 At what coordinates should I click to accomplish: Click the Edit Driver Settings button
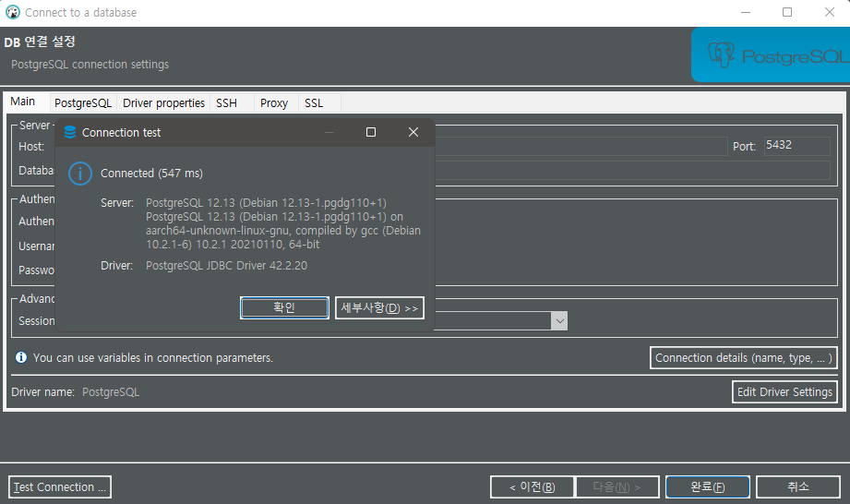(x=784, y=391)
